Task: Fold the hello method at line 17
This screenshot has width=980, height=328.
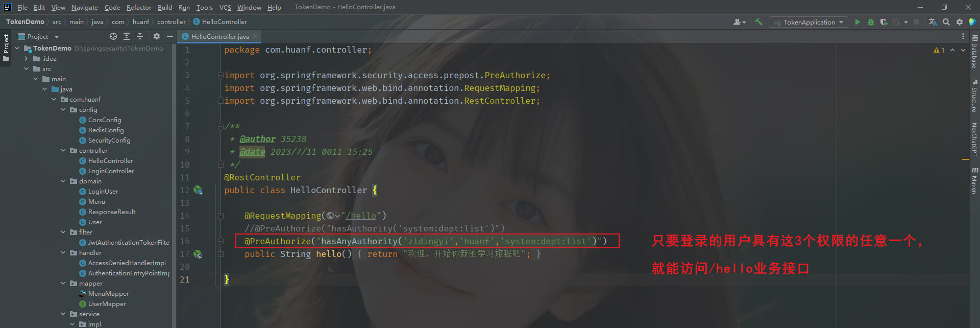Action: pyautogui.click(x=220, y=254)
